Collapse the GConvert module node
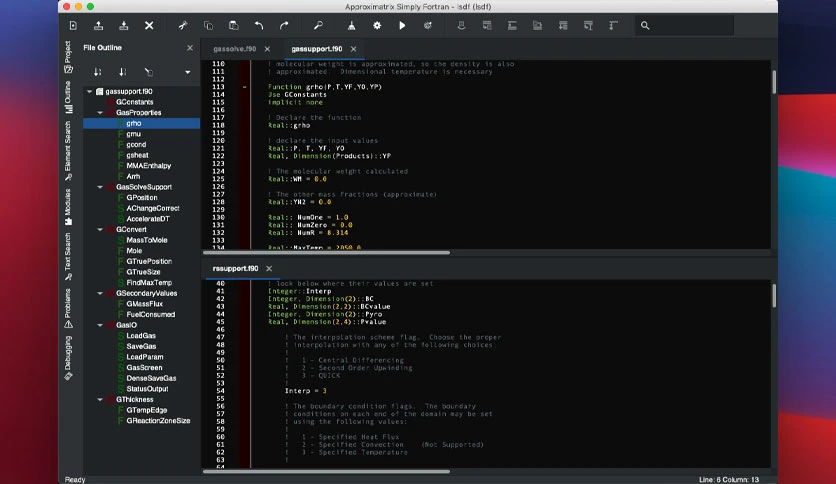Image resolution: width=836 pixels, height=484 pixels. pyautogui.click(x=100, y=230)
